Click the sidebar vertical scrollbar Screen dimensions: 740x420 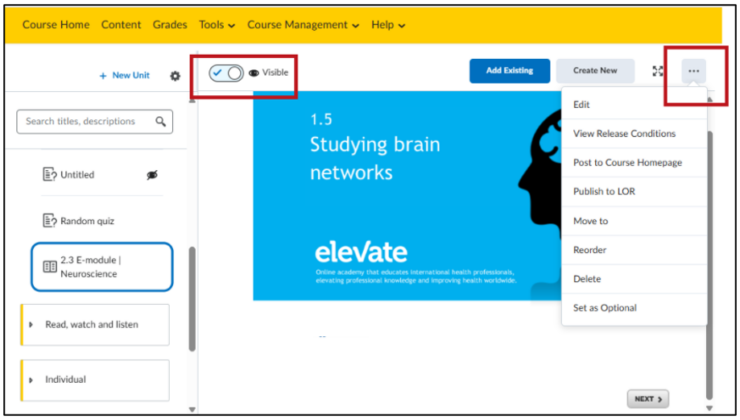(192, 300)
